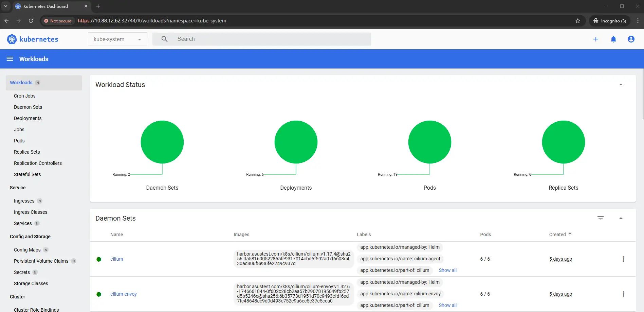This screenshot has height=312, width=644.
Task: Open actions menu for cilium row
Action: (x=623, y=259)
